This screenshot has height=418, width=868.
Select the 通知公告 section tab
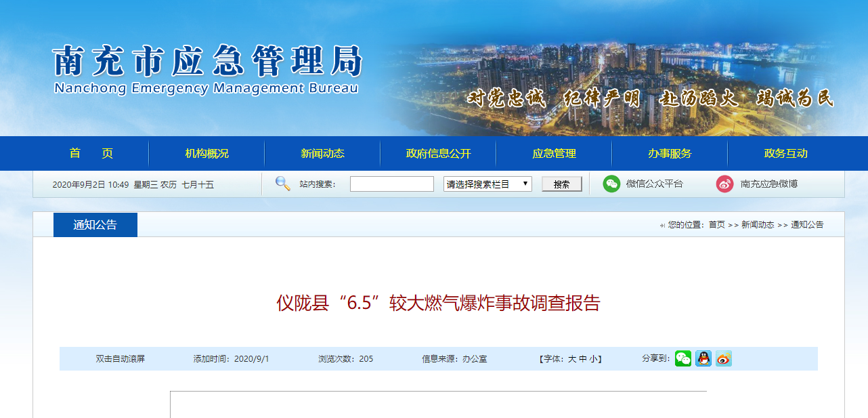coord(95,225)
